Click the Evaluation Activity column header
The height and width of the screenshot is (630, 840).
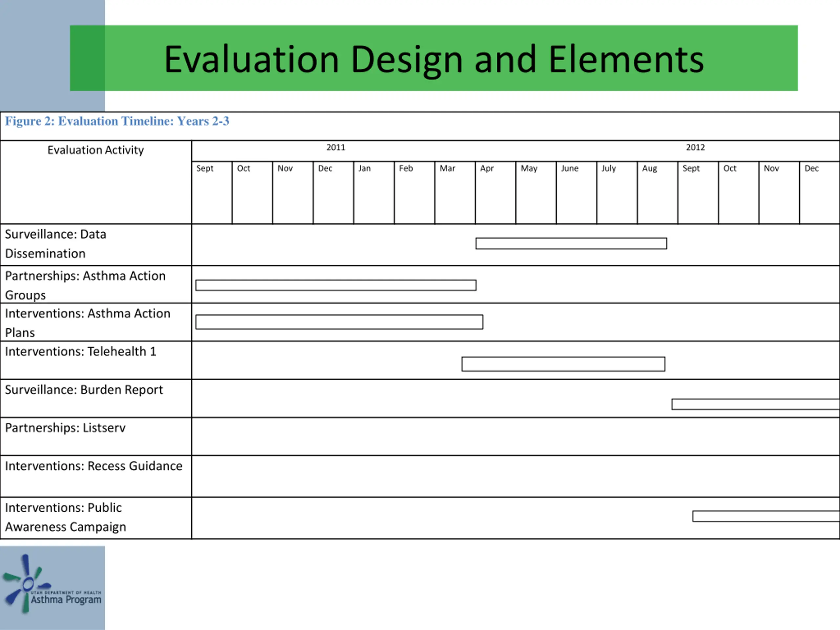pos(96,150)
